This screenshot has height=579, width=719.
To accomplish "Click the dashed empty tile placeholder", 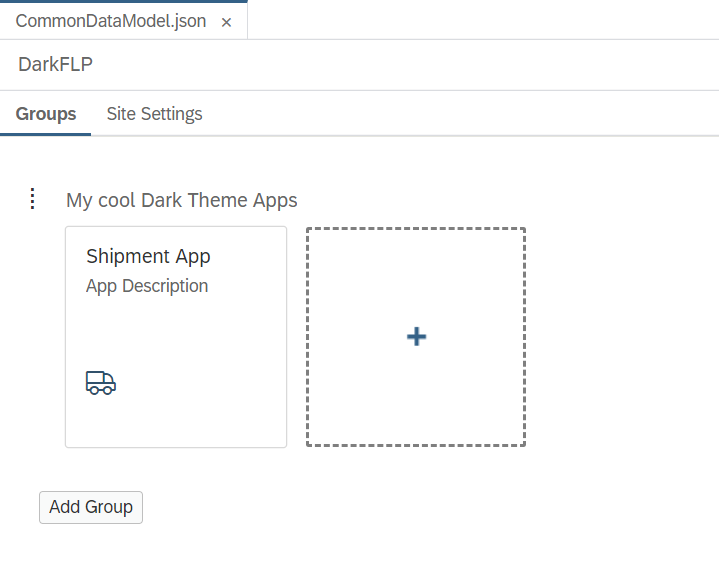I will (x=416, y=337).
